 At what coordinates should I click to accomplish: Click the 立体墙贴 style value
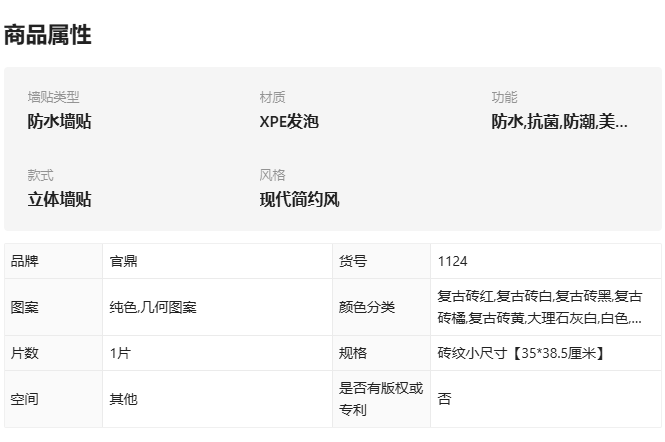coord(59,199)
